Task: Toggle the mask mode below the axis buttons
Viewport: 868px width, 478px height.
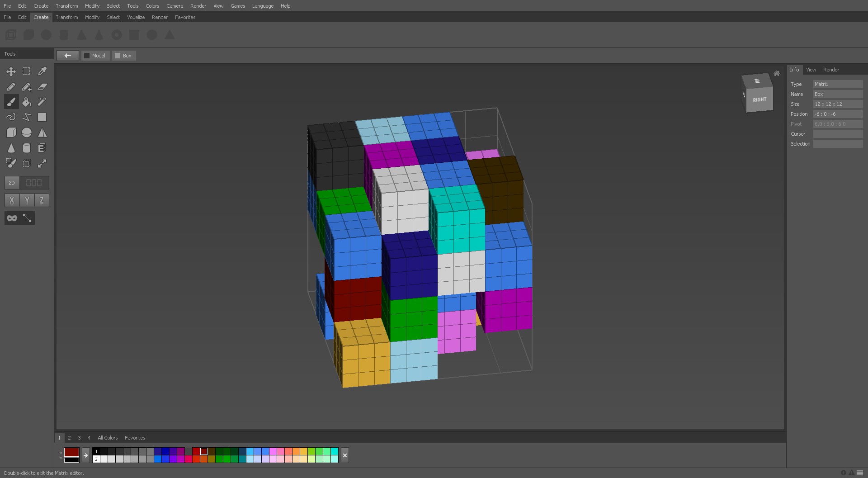Action: pyautogui.click(x=12, y=218)
